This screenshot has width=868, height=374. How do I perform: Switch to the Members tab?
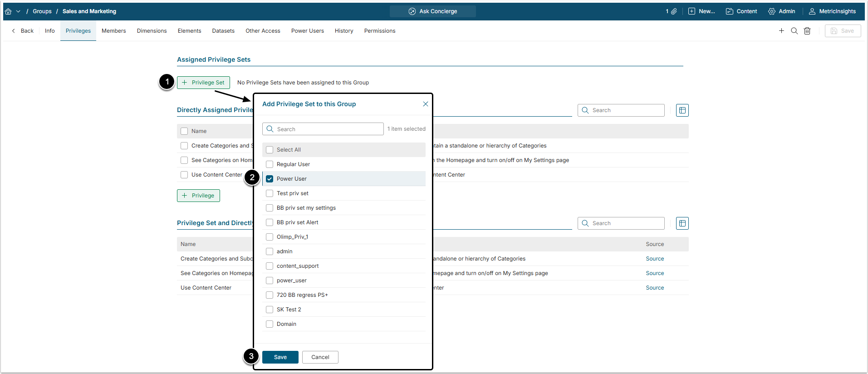[x=113, y=31]
